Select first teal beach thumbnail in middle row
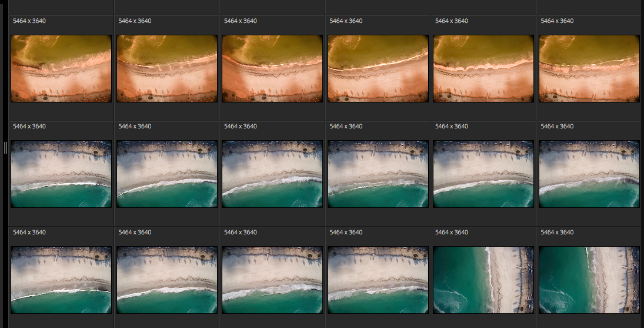This screenshot has height=328, width=644. pos(61,174)
